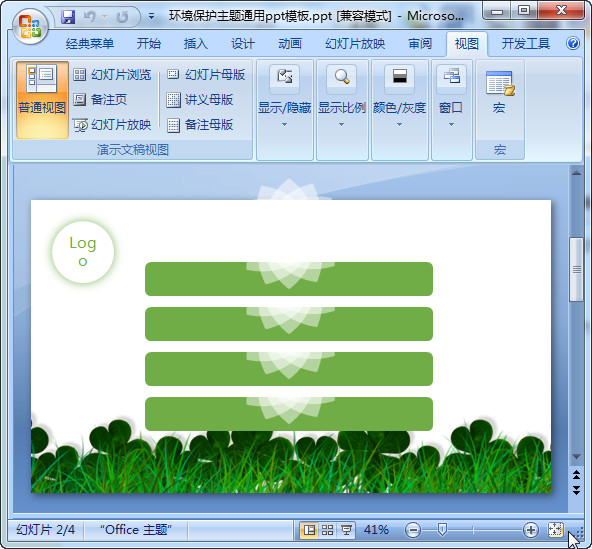Click the Redo icon in quick access toolbar
The height and width of the screenshot is (549, 592).
coord(123,17)
